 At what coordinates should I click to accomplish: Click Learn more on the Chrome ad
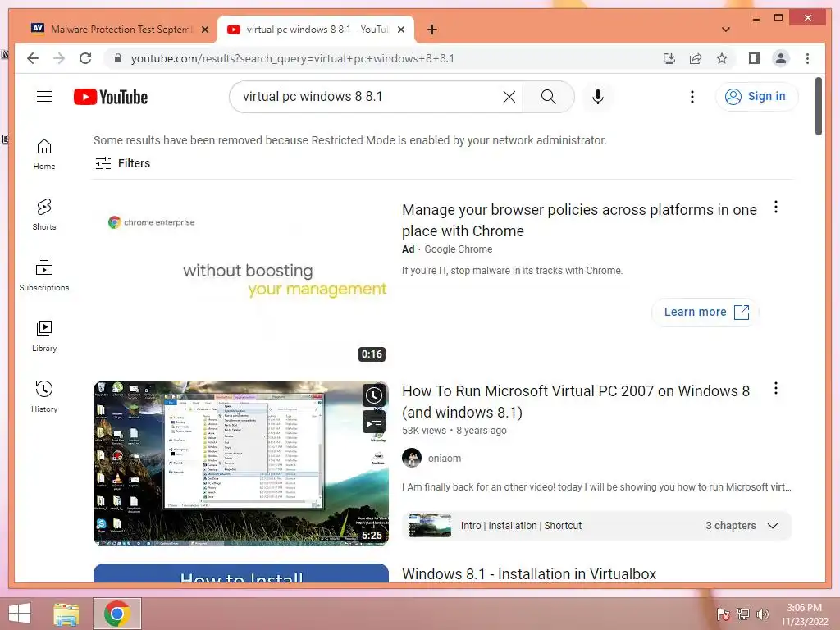pyautogui.click(x=705, y=313)
